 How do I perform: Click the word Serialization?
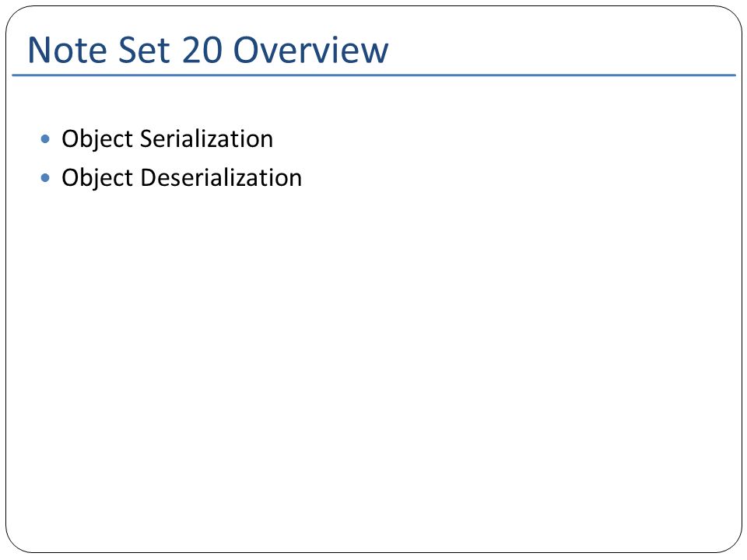(x=207, y=139)
